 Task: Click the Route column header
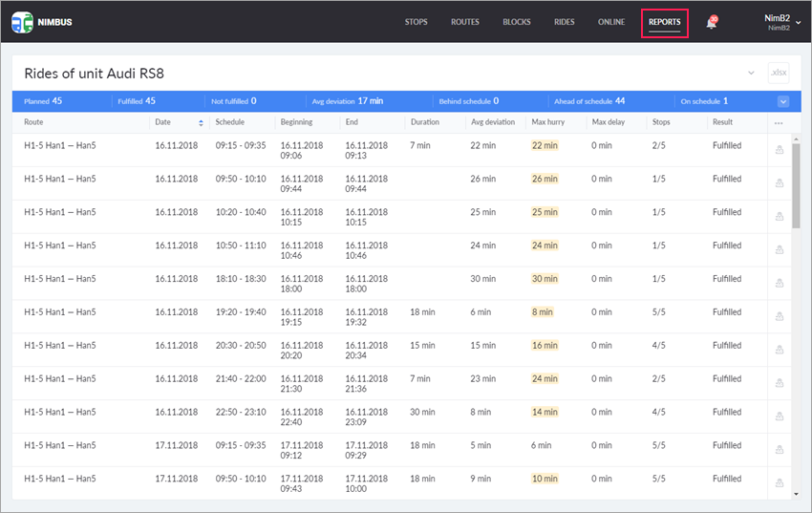point(34,122)
